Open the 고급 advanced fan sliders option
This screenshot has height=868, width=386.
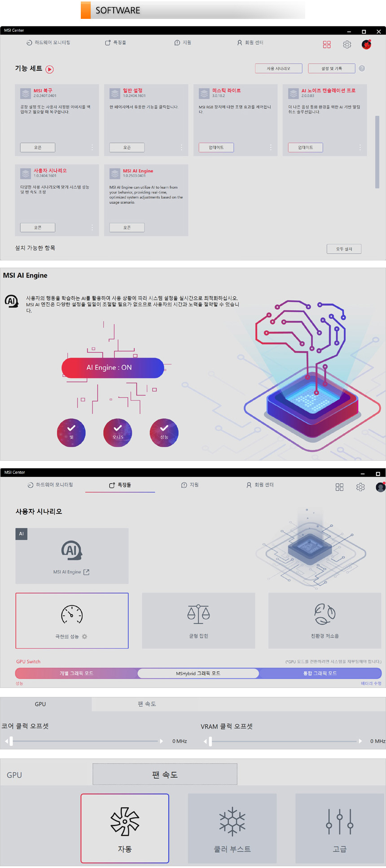(x=339, y=828)
